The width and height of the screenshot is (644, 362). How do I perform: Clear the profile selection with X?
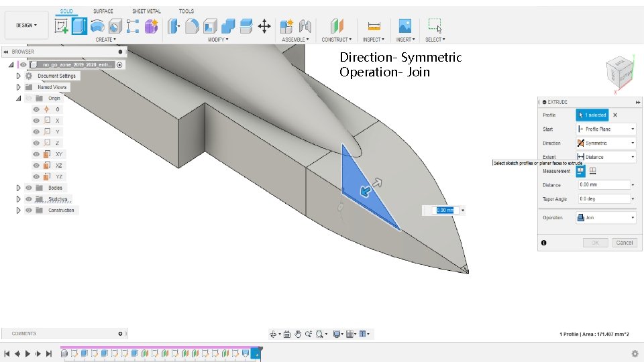(x=615, y=115)
